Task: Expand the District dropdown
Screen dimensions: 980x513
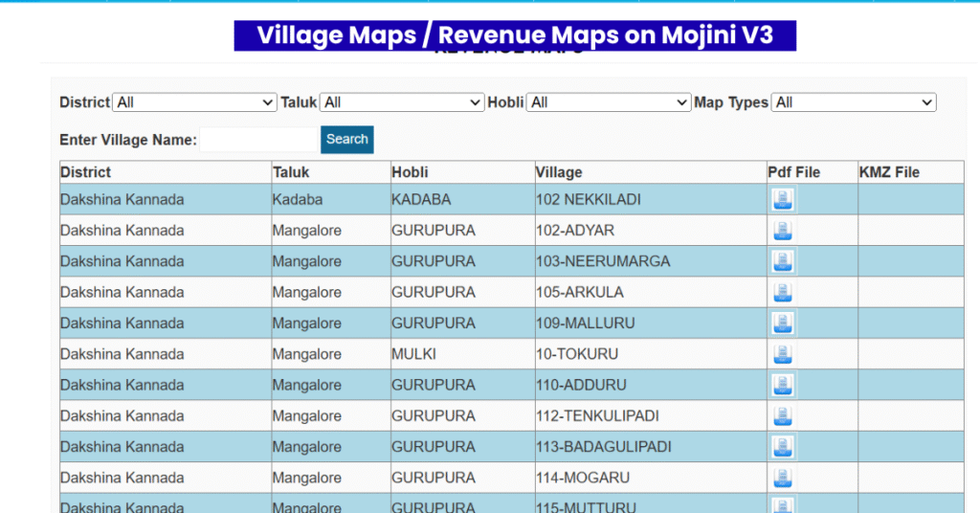Action: click(x=194, y=102)
